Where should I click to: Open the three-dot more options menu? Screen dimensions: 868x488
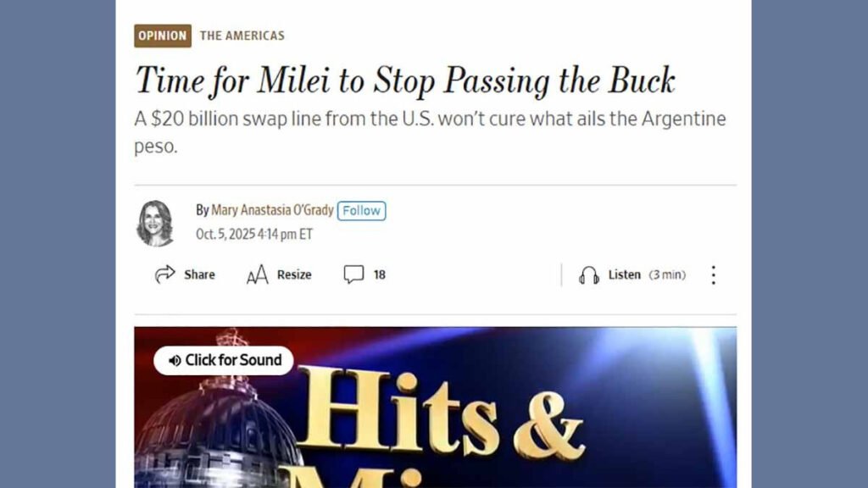tap(714, 275)
